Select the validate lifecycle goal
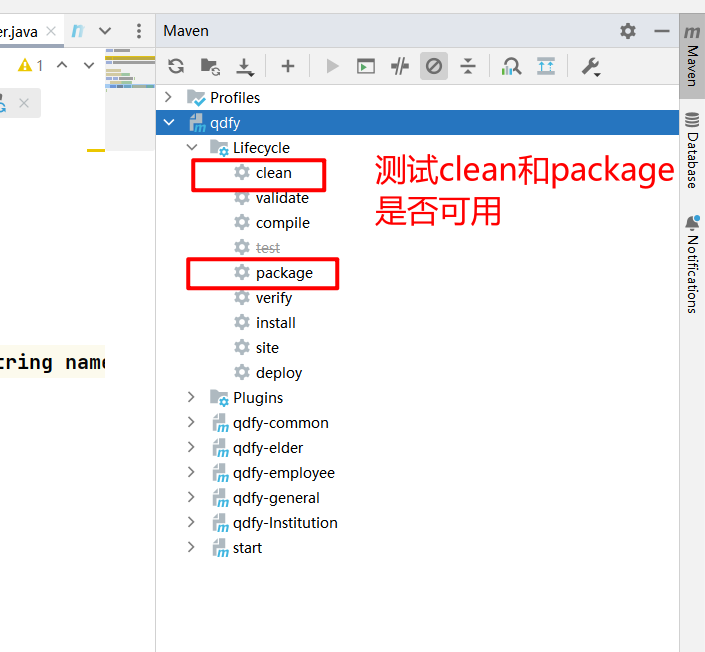Viewport: 705px width, 652px height. point(282,198)
